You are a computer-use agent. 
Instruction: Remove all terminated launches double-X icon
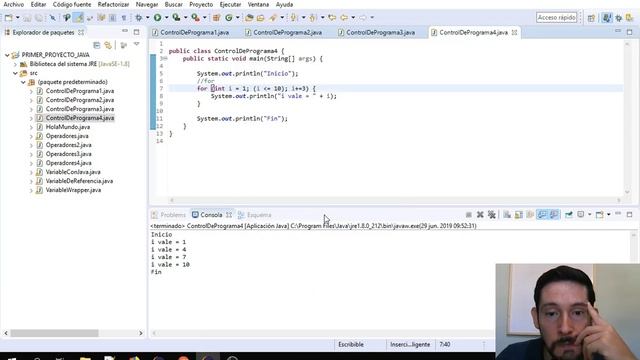[x=492, y=215]
